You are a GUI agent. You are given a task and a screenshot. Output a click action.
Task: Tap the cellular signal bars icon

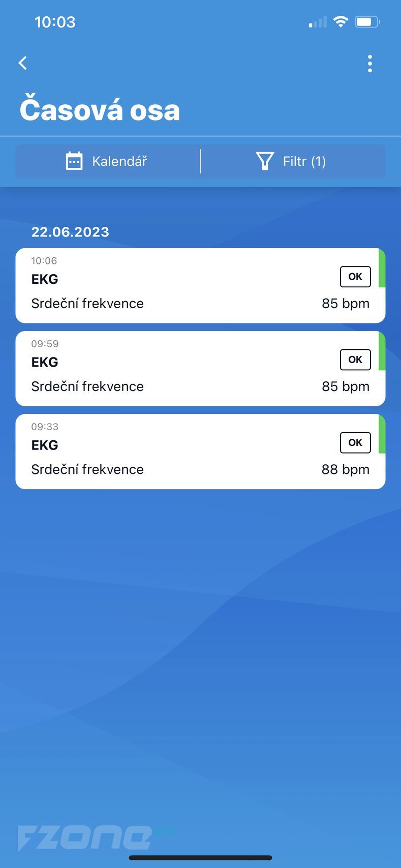[x=318, y=22]
